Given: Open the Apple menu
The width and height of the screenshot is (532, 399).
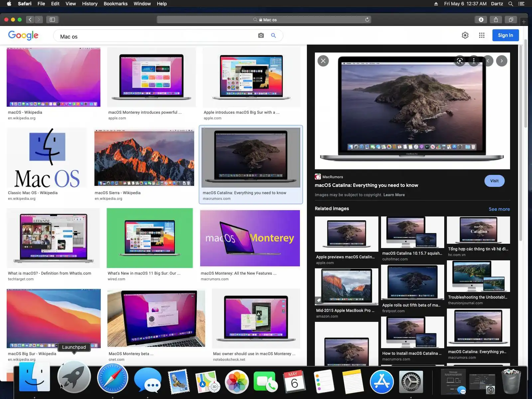Looking at the screenshot, I should (x=9, y=4).
